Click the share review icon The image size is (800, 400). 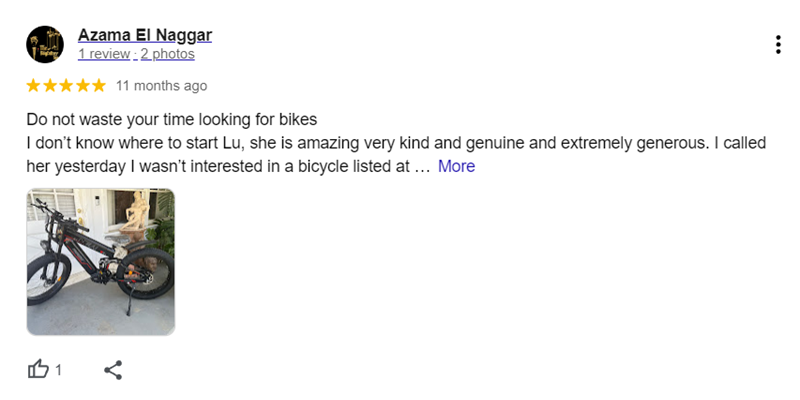(113, 370)
